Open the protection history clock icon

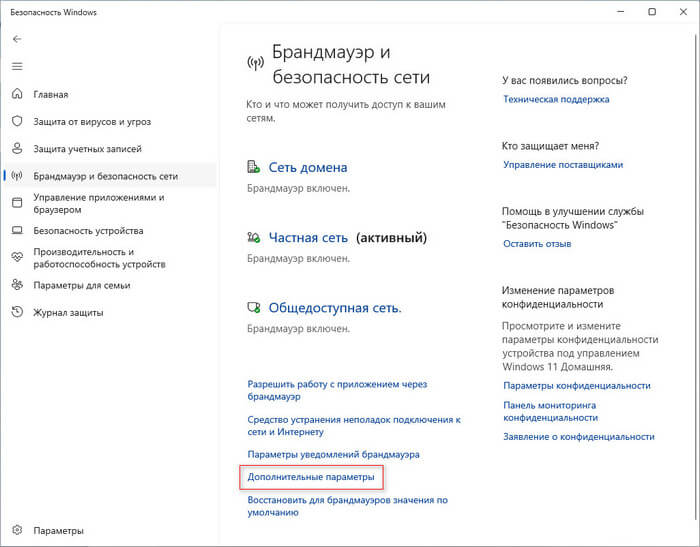click(x=17, y=312)
